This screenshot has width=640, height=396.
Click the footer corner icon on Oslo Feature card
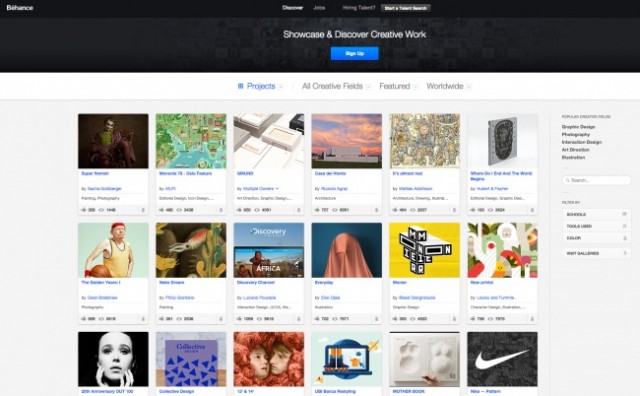[x=221, y=210]
